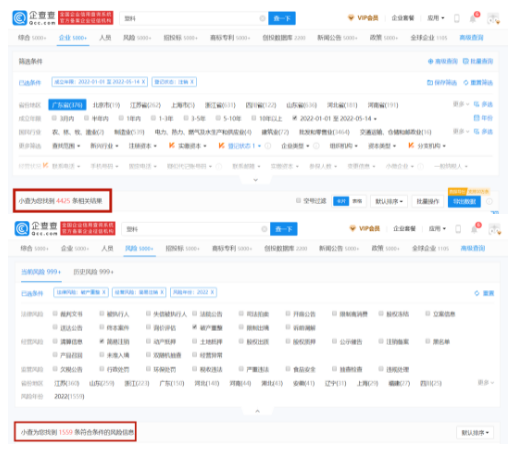The height and width of the screenshot is (455, 514).
Task: Open 默认排序 dropdown on the 风险 results page
Action: tap(475, 433)
